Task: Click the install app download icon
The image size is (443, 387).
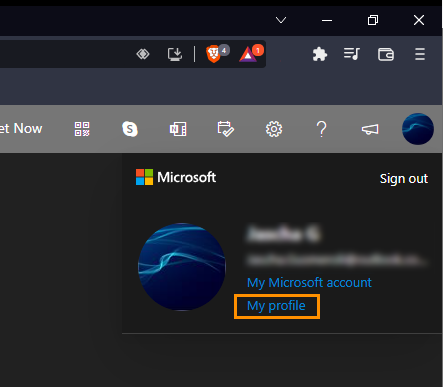Action: pyautogui.click(x=175, y=54)
